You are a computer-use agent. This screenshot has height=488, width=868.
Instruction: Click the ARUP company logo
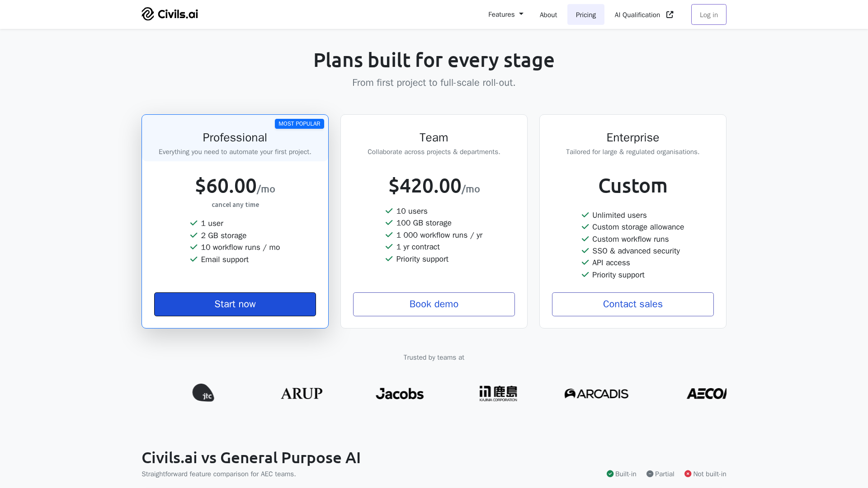point(302,394)
